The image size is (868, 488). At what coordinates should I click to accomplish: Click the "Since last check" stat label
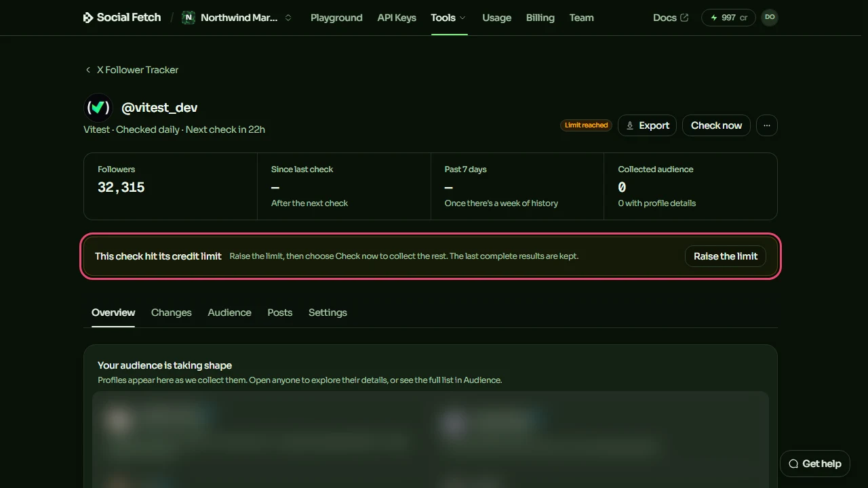click(x=302, y=169)
